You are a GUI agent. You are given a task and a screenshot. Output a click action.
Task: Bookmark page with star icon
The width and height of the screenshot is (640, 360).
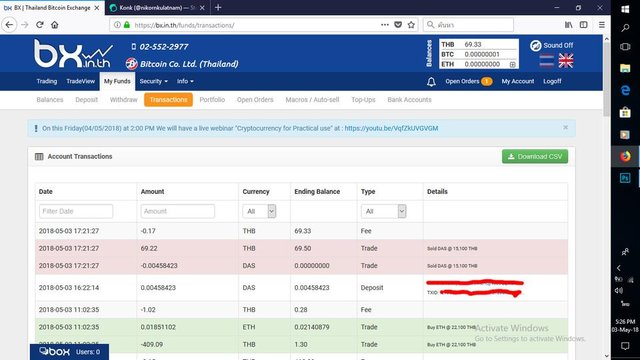point(411,25)
